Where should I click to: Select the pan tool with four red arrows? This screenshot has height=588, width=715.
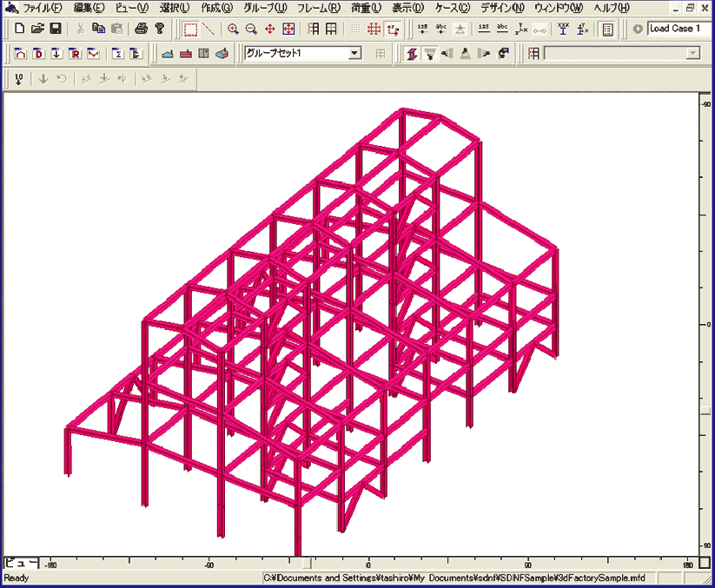270,30
